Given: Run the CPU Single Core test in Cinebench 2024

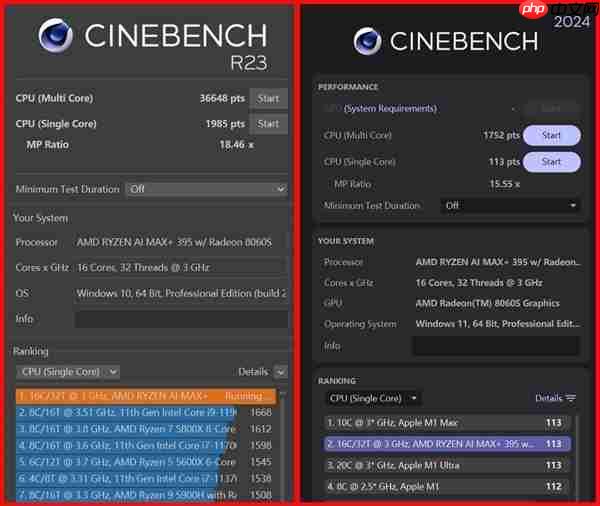Looking at the screenshot, I should [x=551, y=161].
